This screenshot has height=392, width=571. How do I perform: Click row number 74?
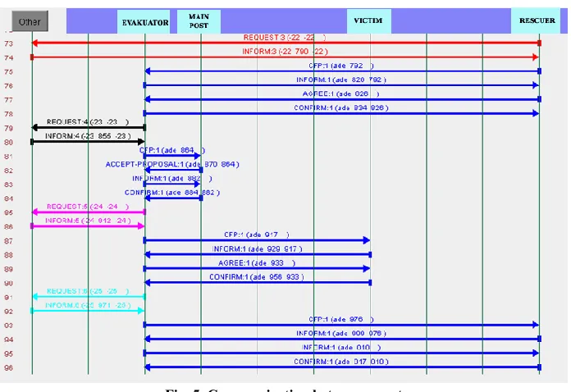(8, 58)
